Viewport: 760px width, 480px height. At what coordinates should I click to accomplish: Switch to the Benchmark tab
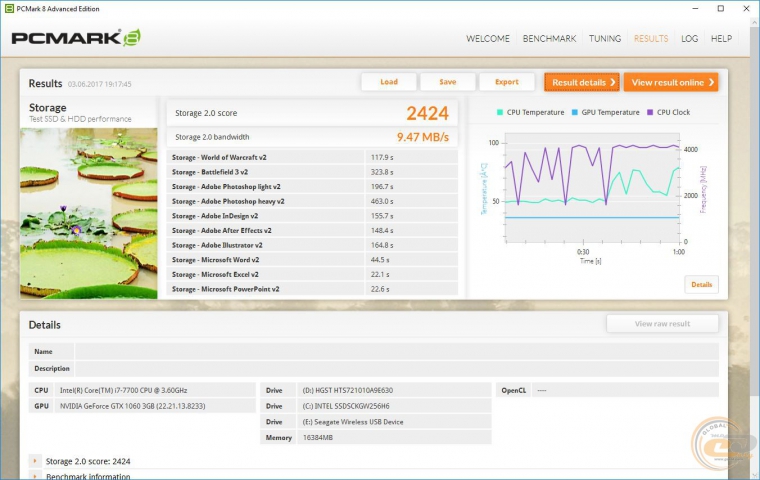click(549, 38)
